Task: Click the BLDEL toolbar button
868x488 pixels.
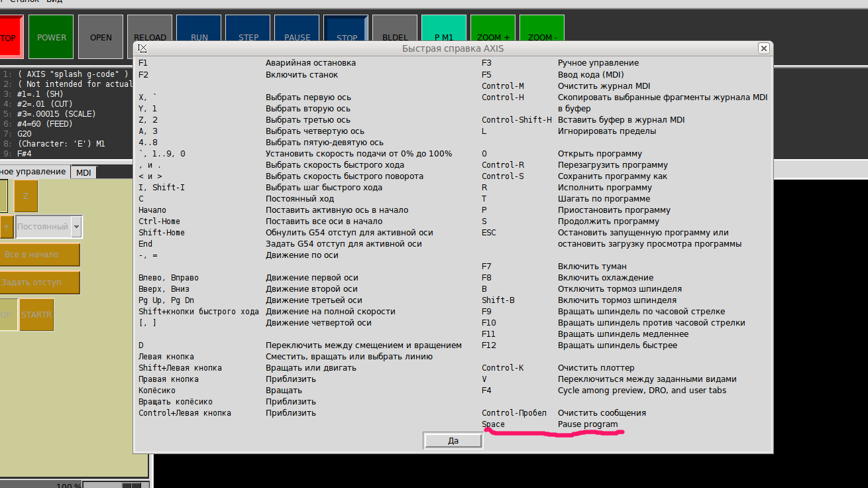Action: (x=395, y=37)
